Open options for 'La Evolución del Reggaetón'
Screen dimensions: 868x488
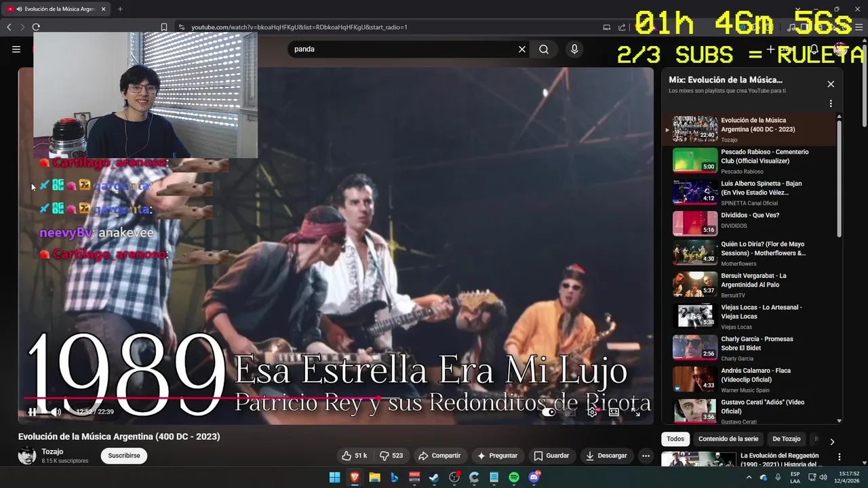(x=840, y=457)
